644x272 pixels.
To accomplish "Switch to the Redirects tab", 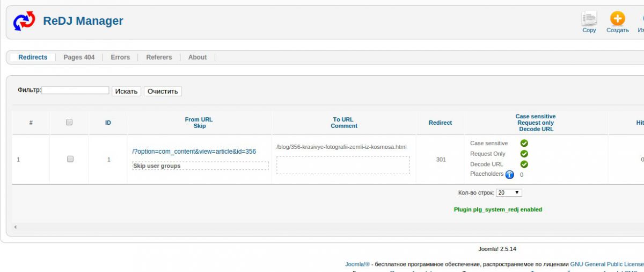I will pyautogui.click(x=33, y=57).
